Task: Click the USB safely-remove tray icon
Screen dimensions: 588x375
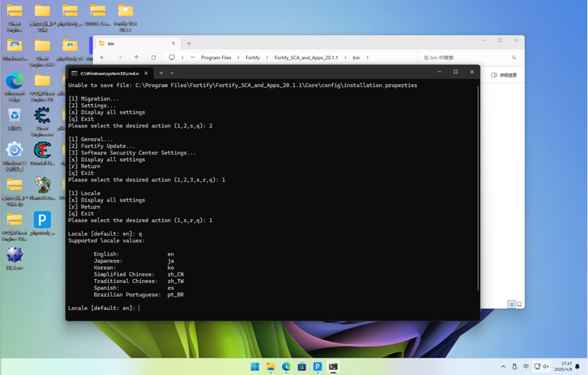Action: click(515, 367)
